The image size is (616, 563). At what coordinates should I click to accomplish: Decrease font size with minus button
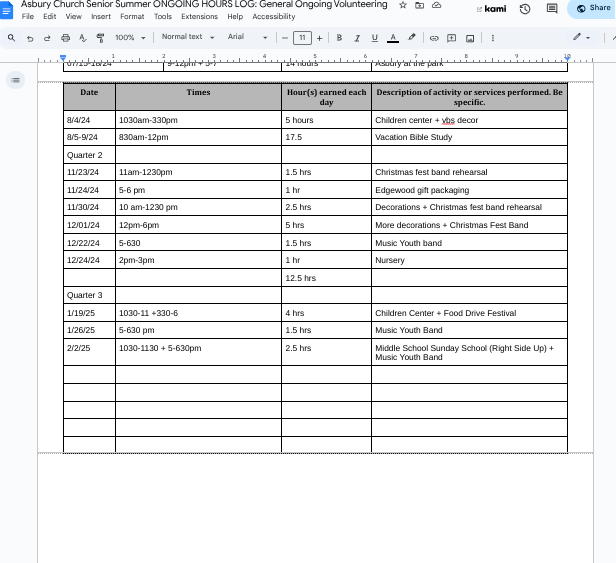click(x=285, y=38)
